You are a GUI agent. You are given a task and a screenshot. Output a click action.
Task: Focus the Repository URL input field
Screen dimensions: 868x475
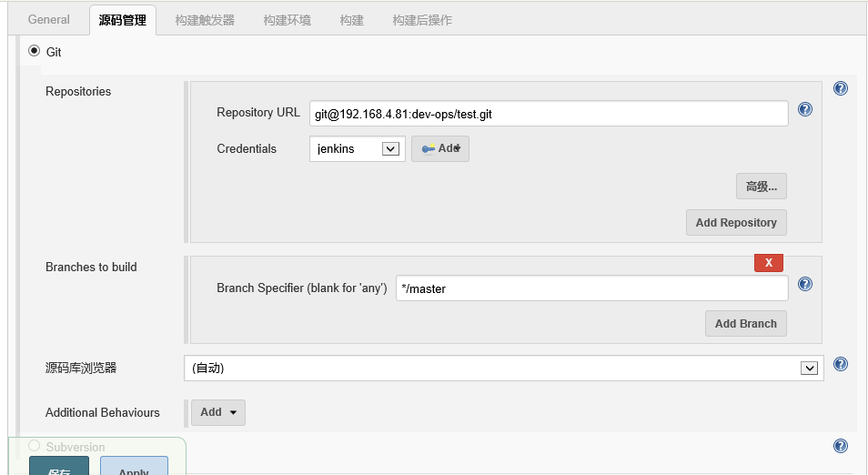[549, 114]
